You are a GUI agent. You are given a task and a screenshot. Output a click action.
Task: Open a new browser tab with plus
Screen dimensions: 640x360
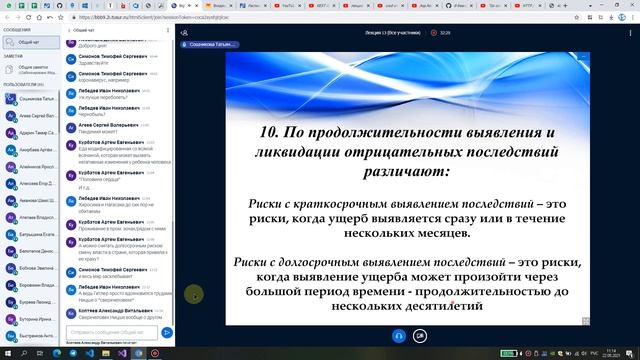565,6
